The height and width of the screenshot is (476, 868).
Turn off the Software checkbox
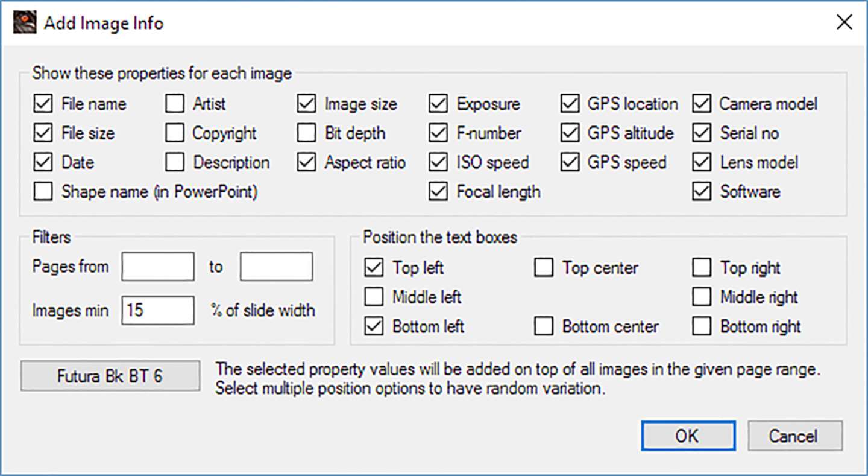point(702,192)
